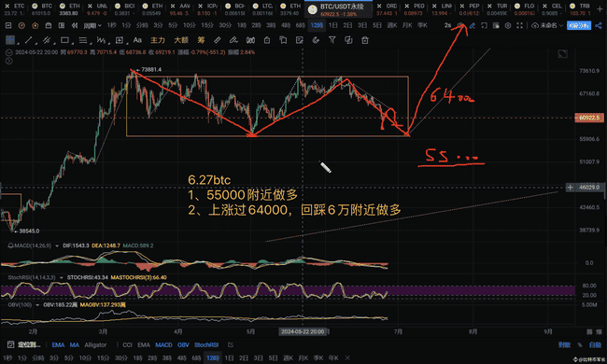Open the 未命名 layout dropdown
Image resolution: width=607 pixels, height=364 pixels.
coord(547,25)
